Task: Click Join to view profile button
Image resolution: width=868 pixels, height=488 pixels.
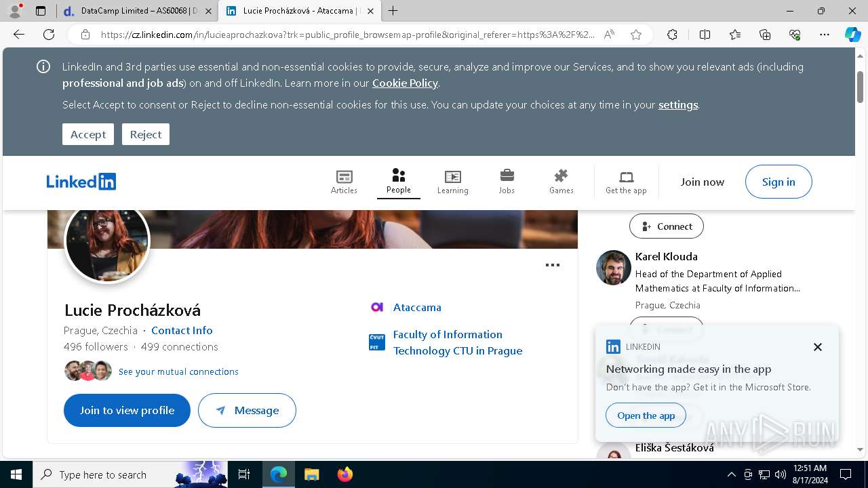Action: click(127, 410)
